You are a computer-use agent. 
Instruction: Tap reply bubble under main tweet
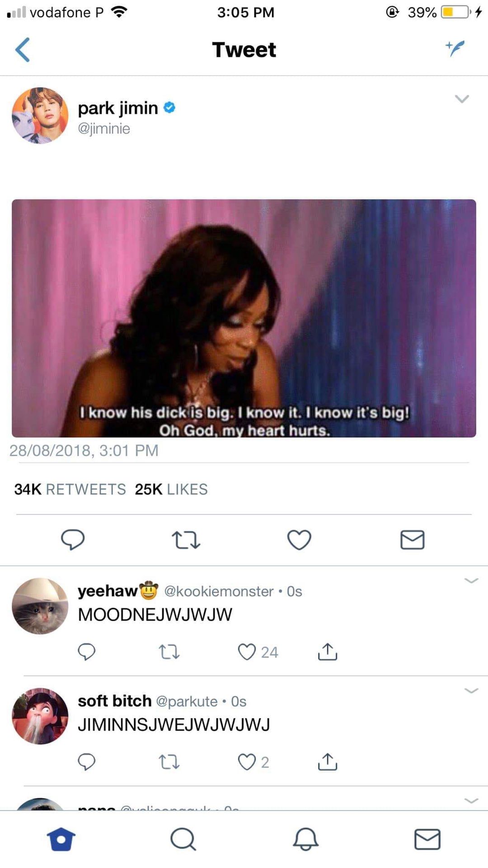pyautogui.click(x=73, y=539)
